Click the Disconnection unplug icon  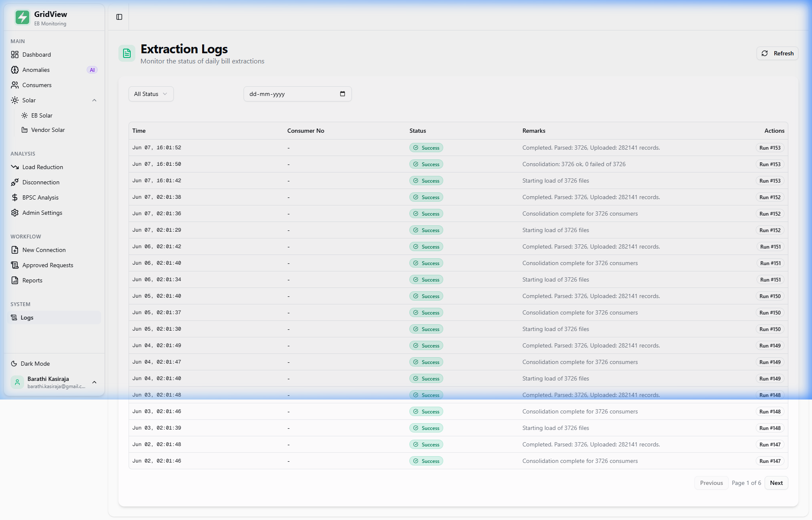[x=15, y=182]
